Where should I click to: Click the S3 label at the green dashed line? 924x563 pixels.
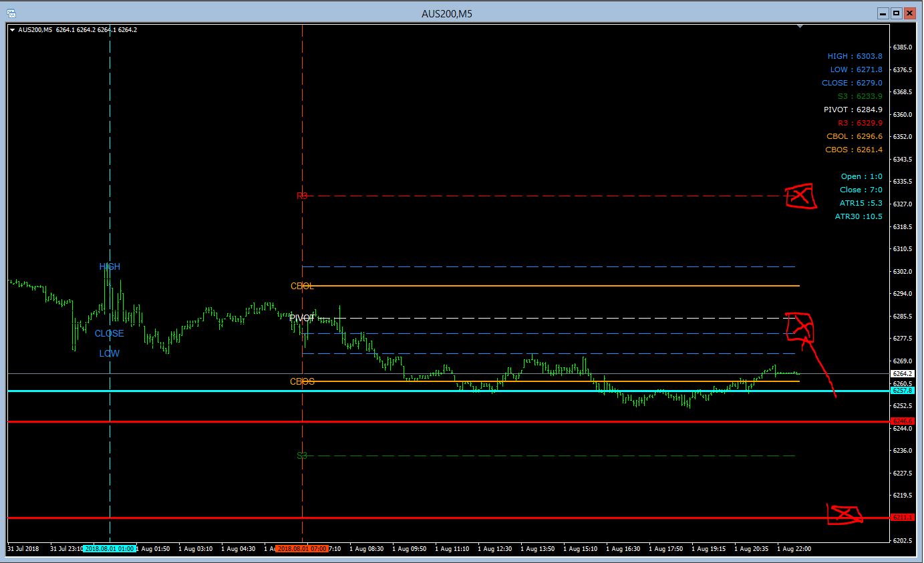(302, 455)
